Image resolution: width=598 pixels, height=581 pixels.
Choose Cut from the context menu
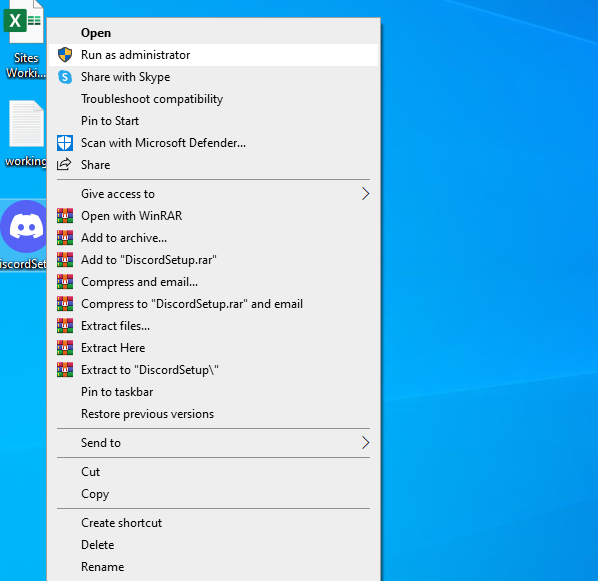(214, 472)
